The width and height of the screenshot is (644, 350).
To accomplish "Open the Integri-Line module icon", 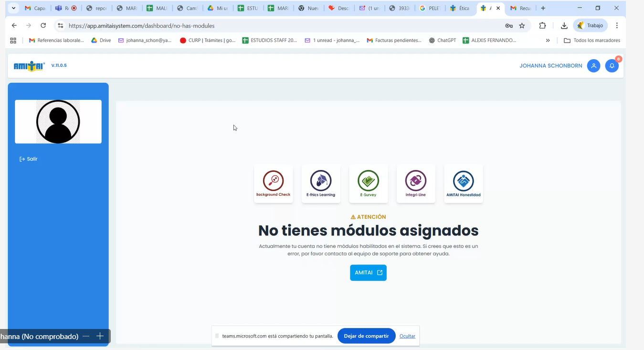I will pos(415,183).
